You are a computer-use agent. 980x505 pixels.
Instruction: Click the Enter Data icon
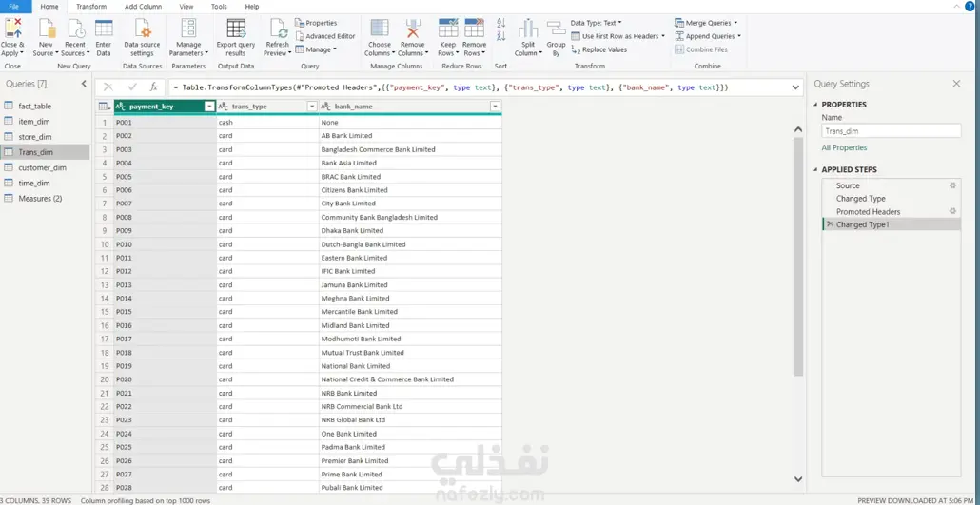click(104, 29)
